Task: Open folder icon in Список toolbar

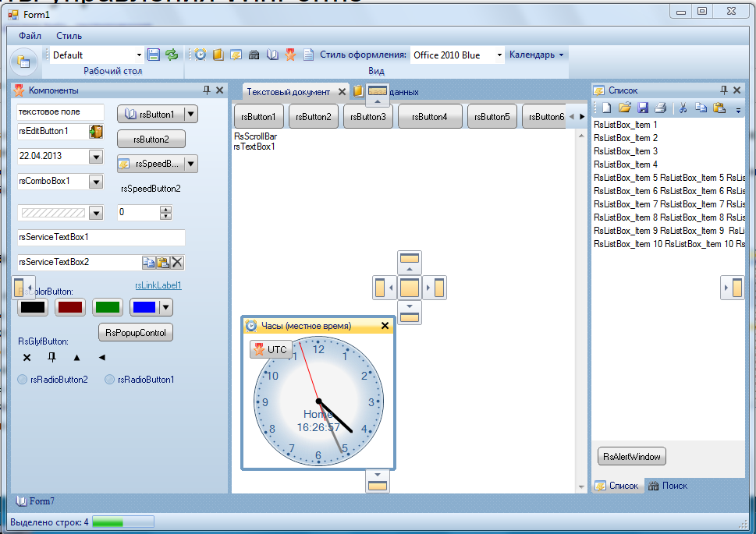Action: coord(624,108)
